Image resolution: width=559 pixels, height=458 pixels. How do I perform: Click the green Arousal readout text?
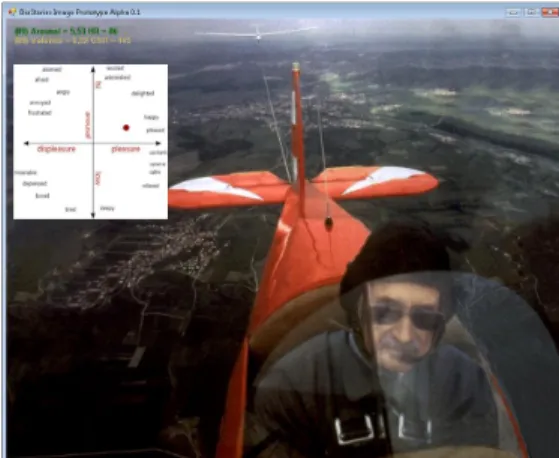pos(66,31)
